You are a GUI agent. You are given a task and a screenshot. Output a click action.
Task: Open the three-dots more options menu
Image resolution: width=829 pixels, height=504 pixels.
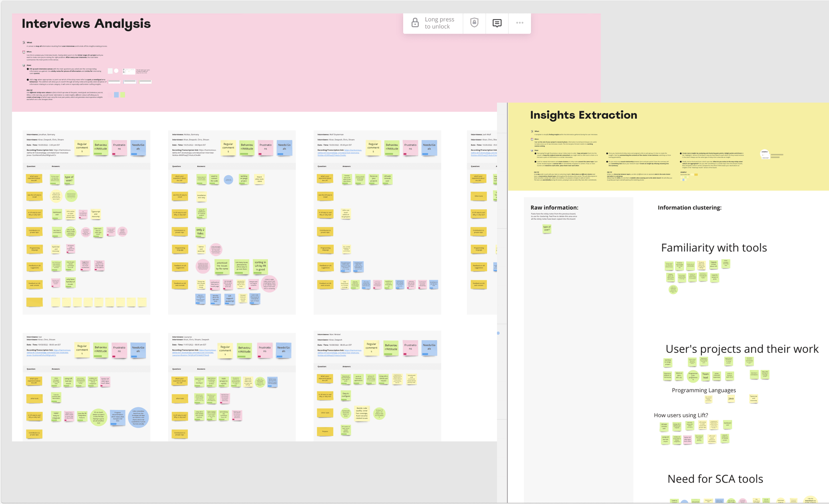[520, 23]
